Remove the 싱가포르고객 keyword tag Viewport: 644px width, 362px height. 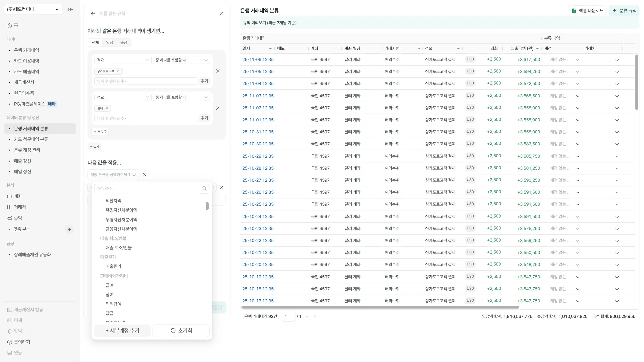tap(118, 71)
